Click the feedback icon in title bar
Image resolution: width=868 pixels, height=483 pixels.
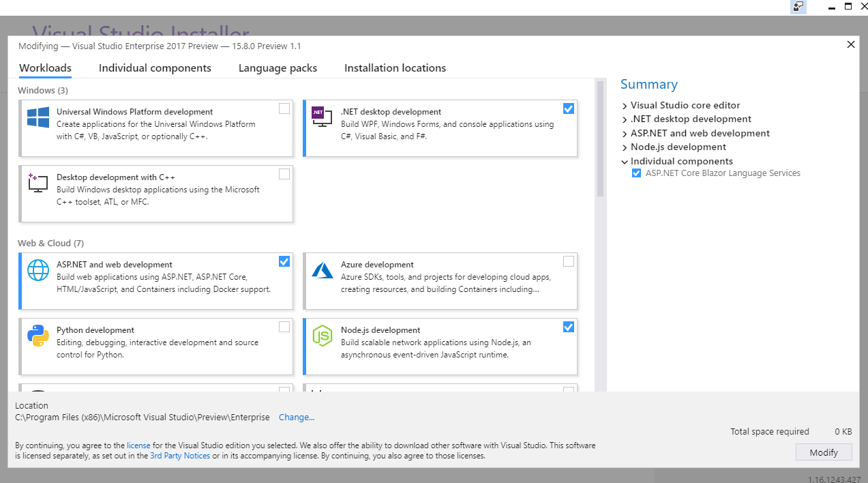pyautogui.click(x=798, y=7)
